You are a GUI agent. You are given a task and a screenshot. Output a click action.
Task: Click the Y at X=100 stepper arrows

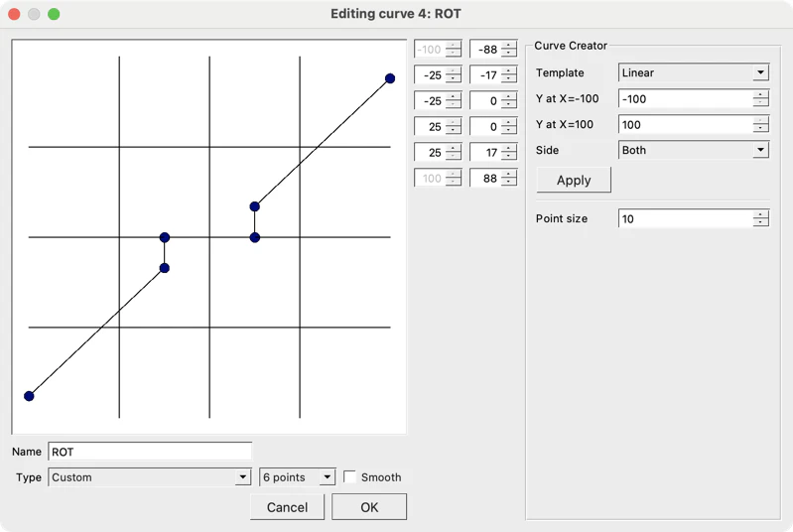(x=760, y=124)
